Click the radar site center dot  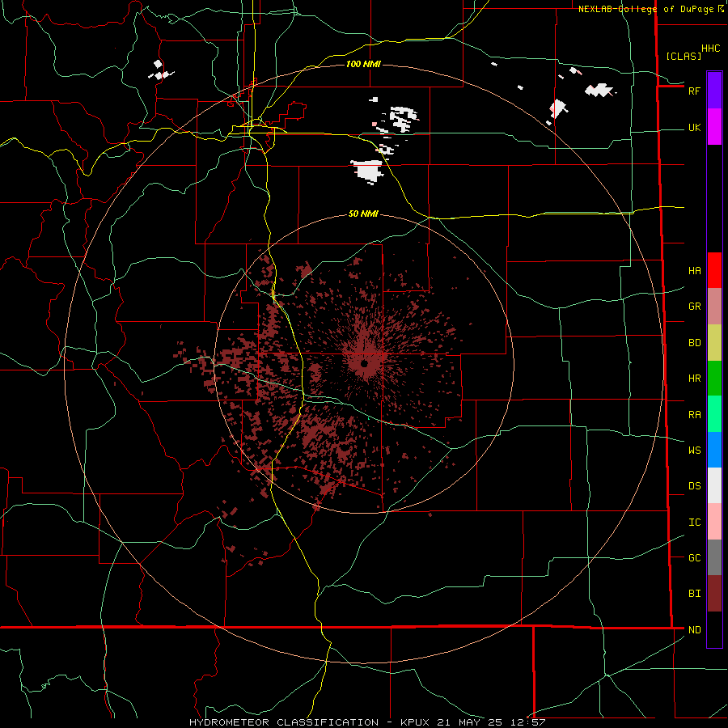click(365, 363)
